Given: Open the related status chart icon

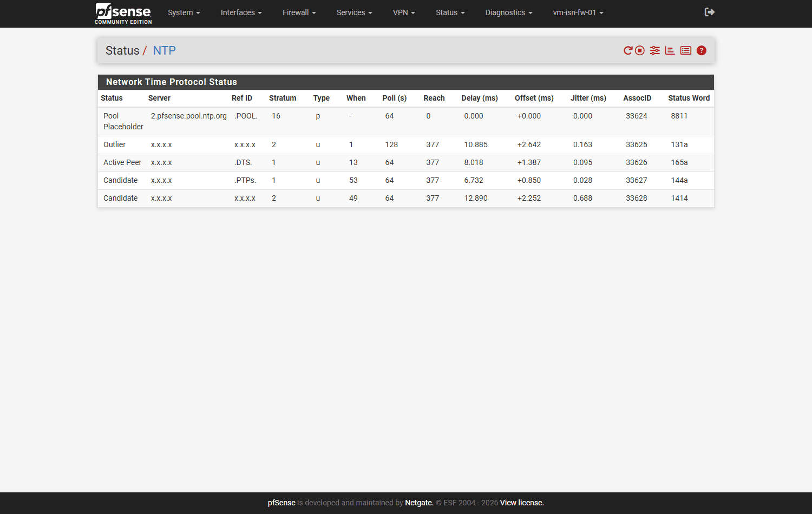Looking at the screenshot, I should pos(670,50).
